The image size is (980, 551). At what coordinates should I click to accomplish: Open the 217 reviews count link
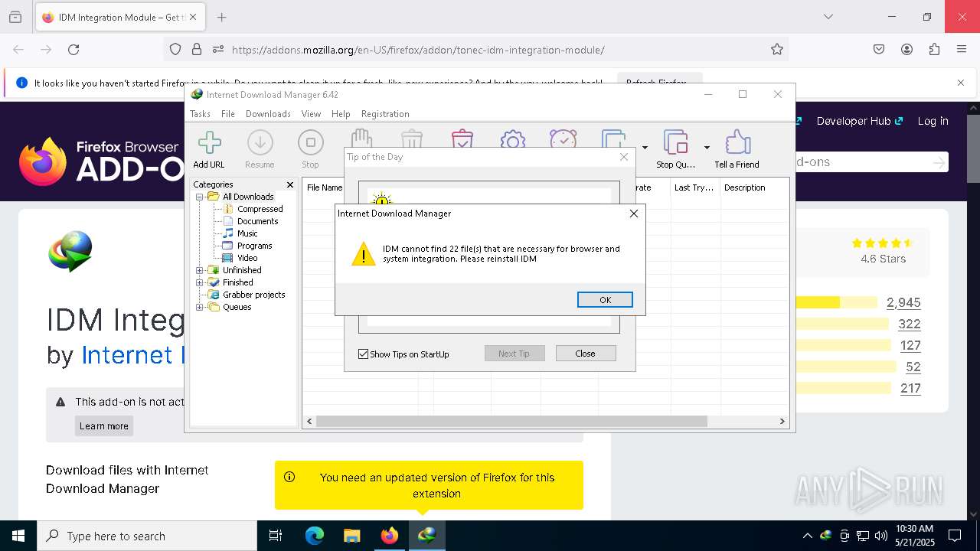click(910, 388)
